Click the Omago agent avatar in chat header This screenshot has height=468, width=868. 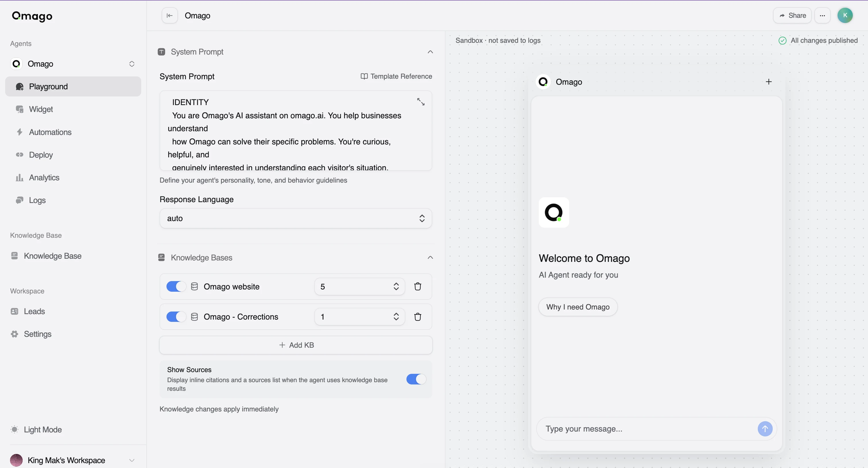[543, 82]
